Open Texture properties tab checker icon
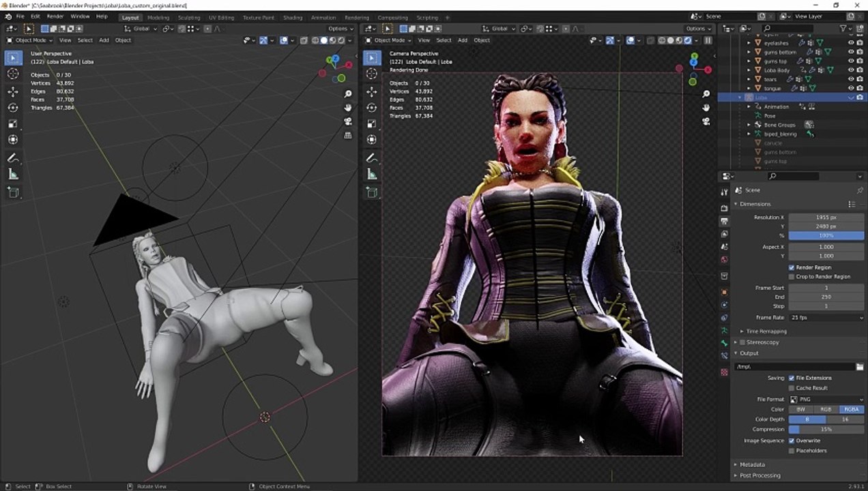 pyautogui.click(x=724, y=372)
